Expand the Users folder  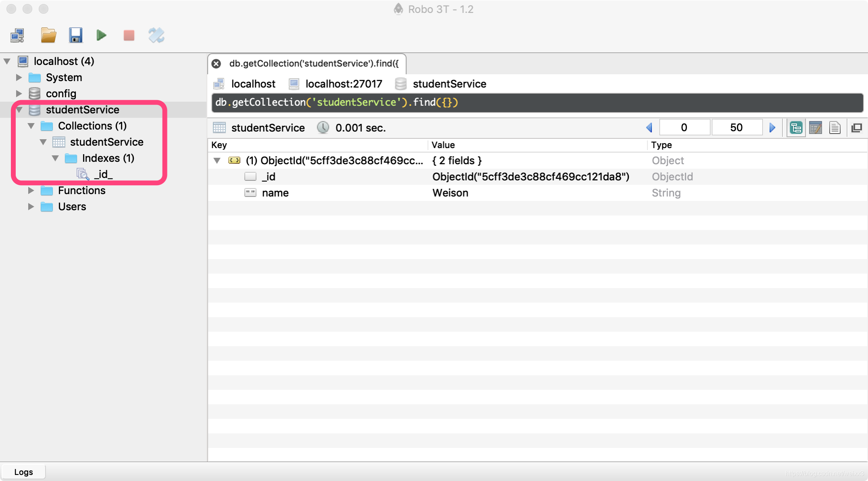pos(31,207)
